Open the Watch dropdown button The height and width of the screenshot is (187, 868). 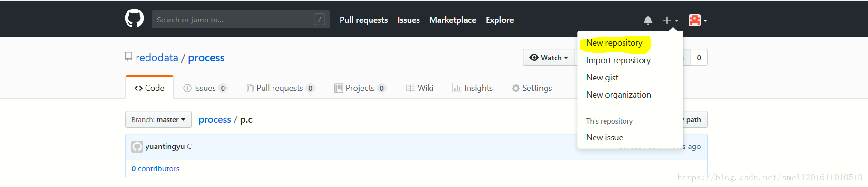click(x=549, y=58)
